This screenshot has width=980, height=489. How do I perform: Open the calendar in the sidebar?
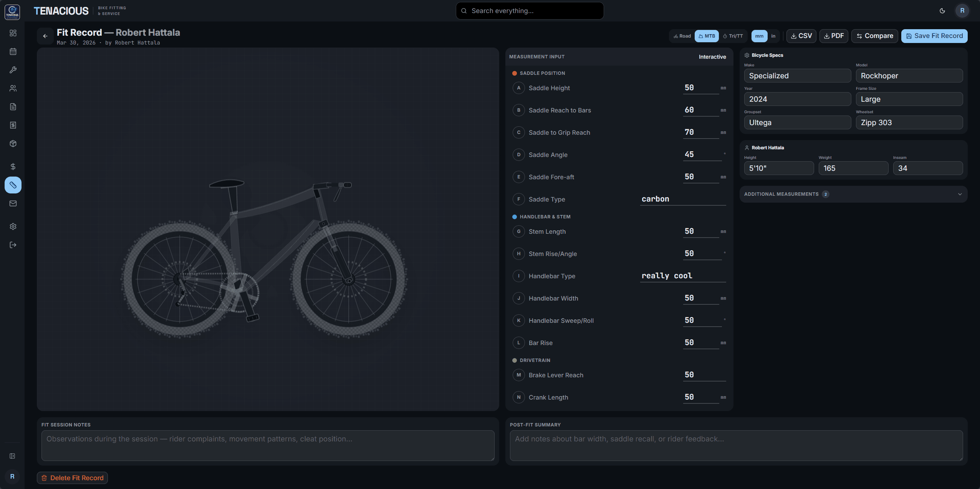(13, 51)
